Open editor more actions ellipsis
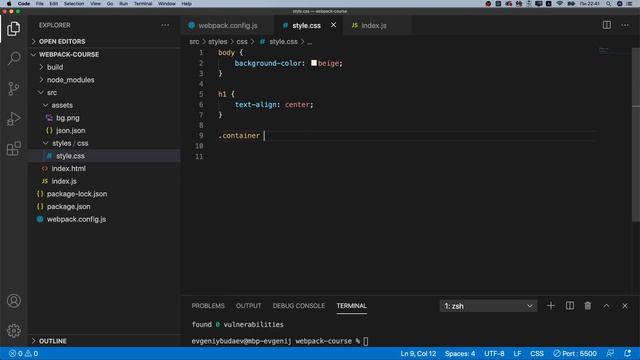 624,25
